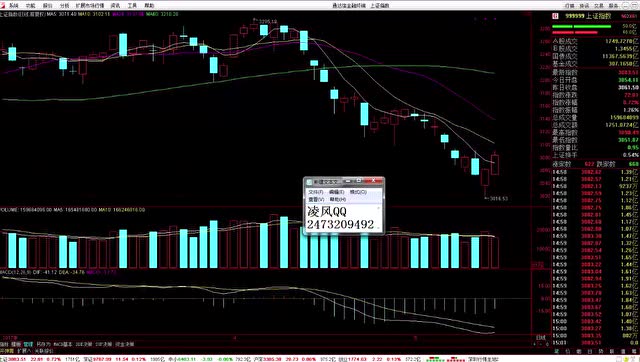
Task: Open the 工具 menu
Action: click(x=132, y=5)
